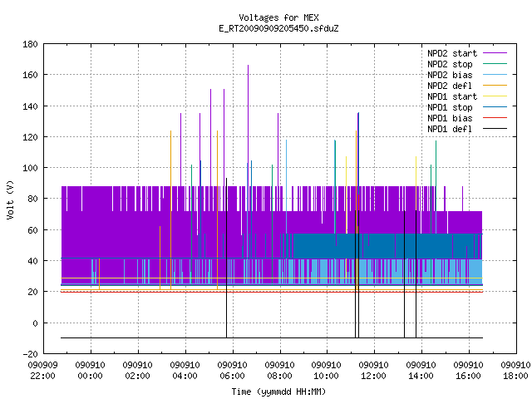Click the 40 y-axis tick label
This screenshot has width=532, height=399.
click(x=32, y=261)
